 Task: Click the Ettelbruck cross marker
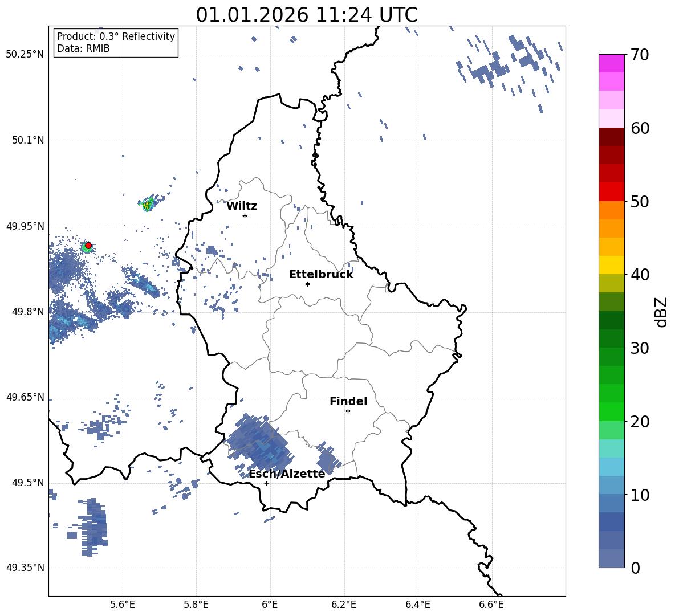[307, 284]
